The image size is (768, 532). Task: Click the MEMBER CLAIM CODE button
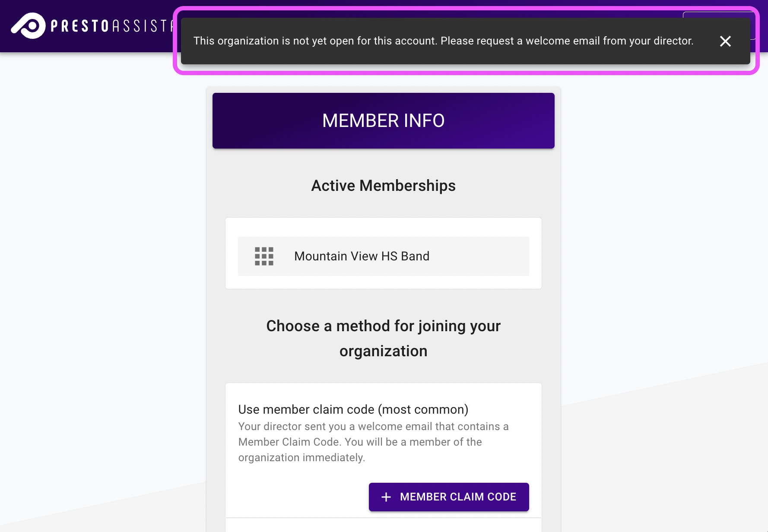(x=448, y=497)
